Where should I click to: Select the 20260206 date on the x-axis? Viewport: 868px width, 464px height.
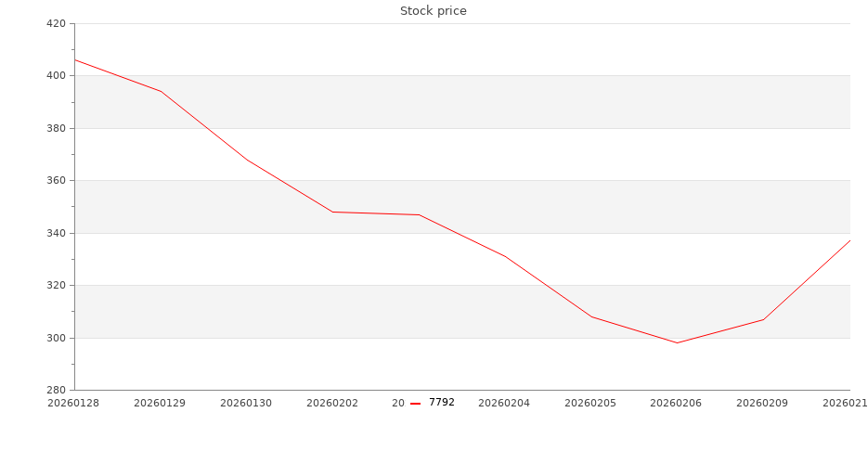point(677,403)
